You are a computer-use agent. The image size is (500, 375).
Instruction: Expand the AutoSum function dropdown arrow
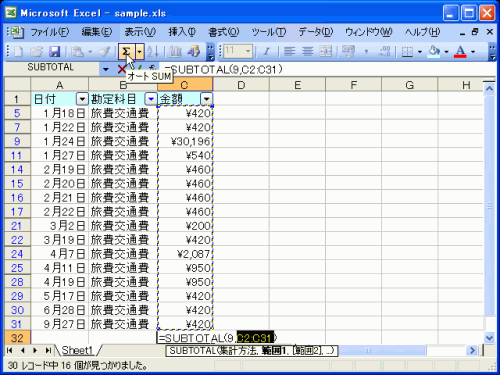(140, 52)
